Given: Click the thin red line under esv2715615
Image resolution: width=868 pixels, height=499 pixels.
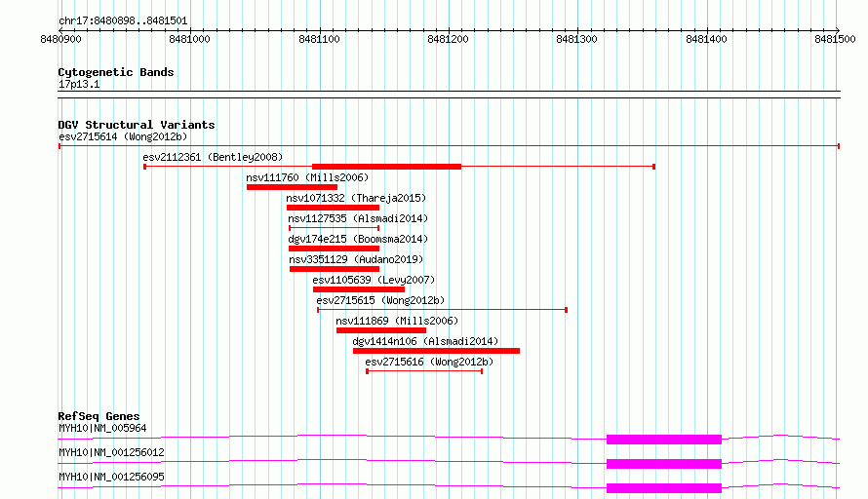Looking at the screenshot, I should click(x=443, y=310).
